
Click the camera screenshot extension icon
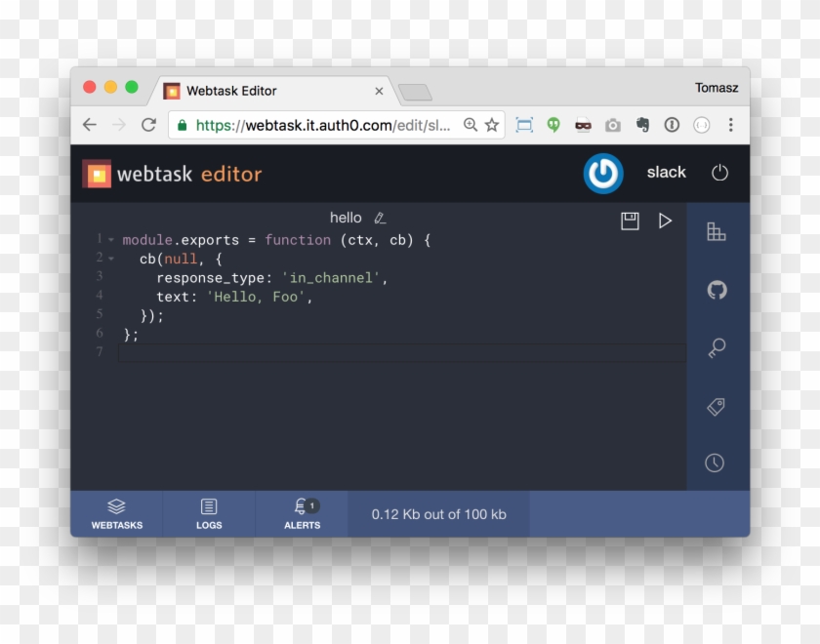pos(612,125)
